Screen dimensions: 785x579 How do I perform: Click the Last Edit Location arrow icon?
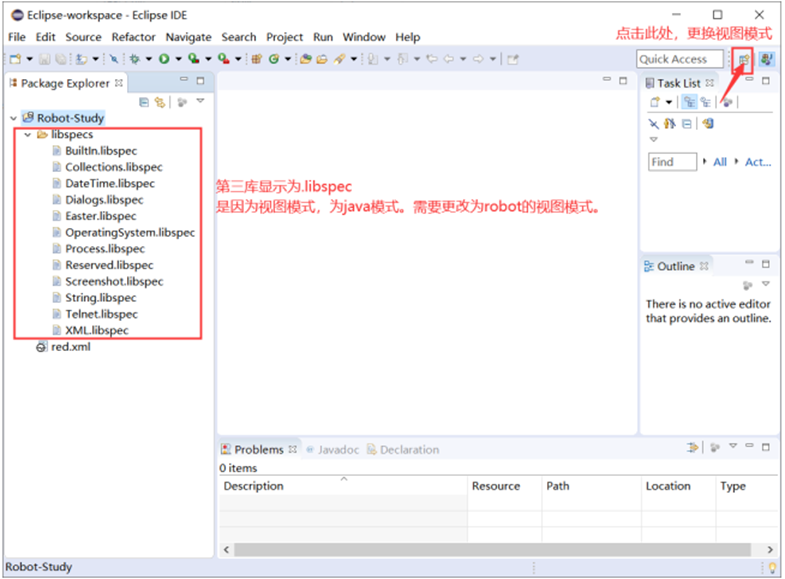pos(432,59)
